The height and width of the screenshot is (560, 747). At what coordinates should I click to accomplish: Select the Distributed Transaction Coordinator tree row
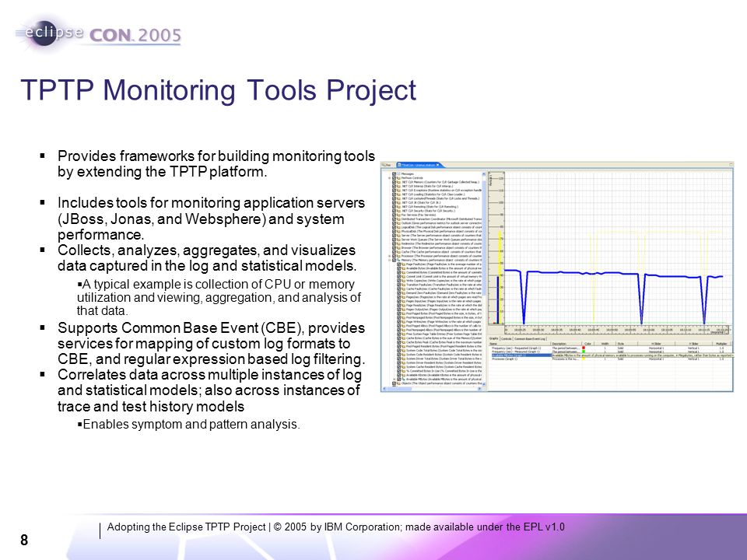[x=441, y=219]
